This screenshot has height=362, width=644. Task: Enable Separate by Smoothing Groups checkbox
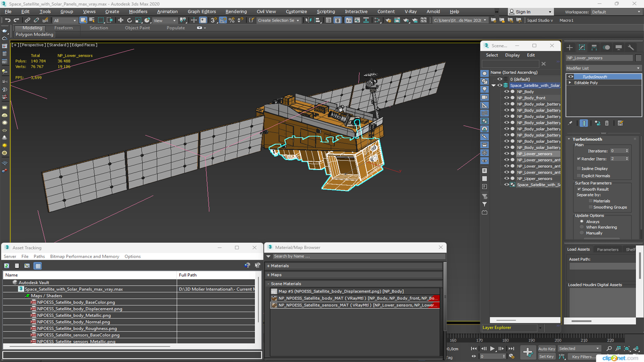[x=590, y=207]
